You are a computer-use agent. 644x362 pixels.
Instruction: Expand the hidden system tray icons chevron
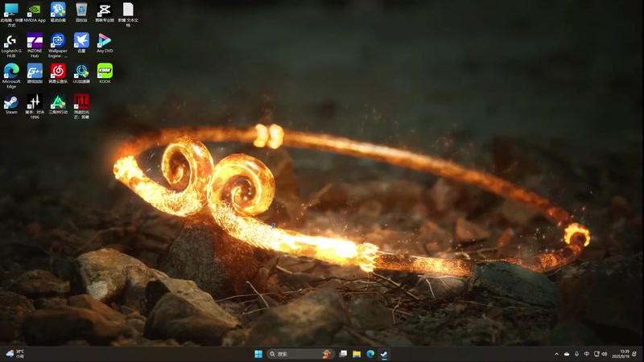556,354
